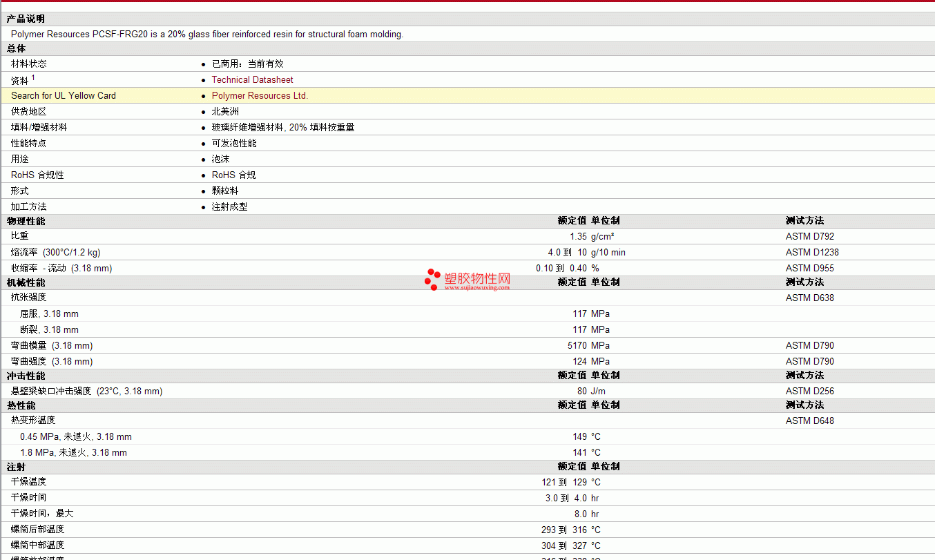
Task: Click the 弯曲强度 (3.18 mm) label
Action: pyautogui.click(x=52, y=361)
